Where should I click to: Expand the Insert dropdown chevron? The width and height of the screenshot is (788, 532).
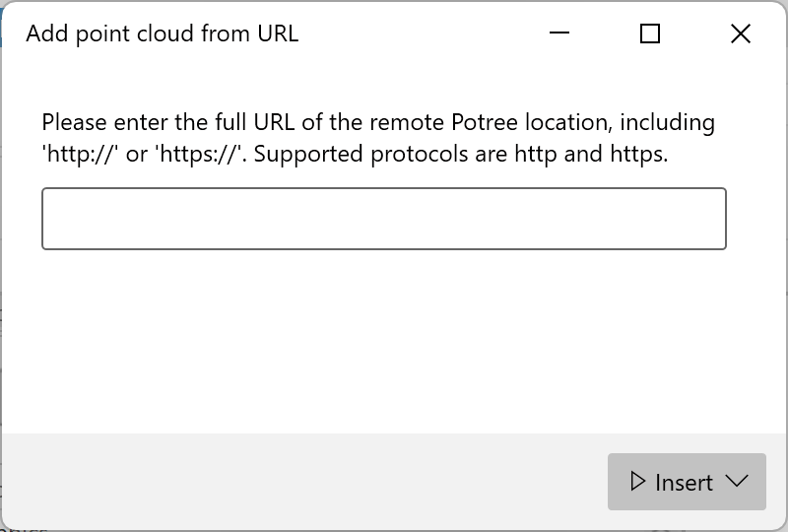tap(737, 482)
